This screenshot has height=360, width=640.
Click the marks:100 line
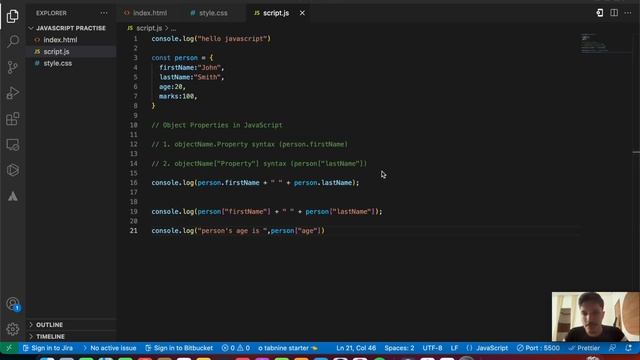click(x=178, y=96)
